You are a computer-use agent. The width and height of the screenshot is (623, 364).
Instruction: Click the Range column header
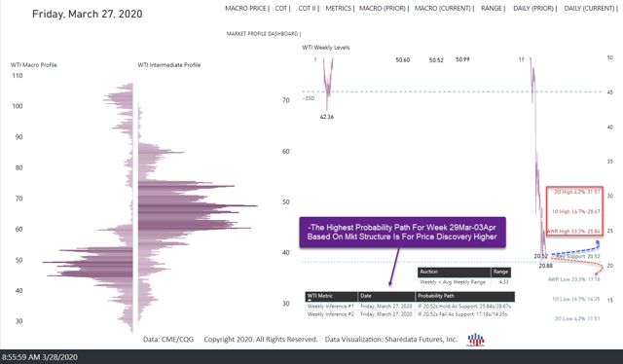pos(500,272)
